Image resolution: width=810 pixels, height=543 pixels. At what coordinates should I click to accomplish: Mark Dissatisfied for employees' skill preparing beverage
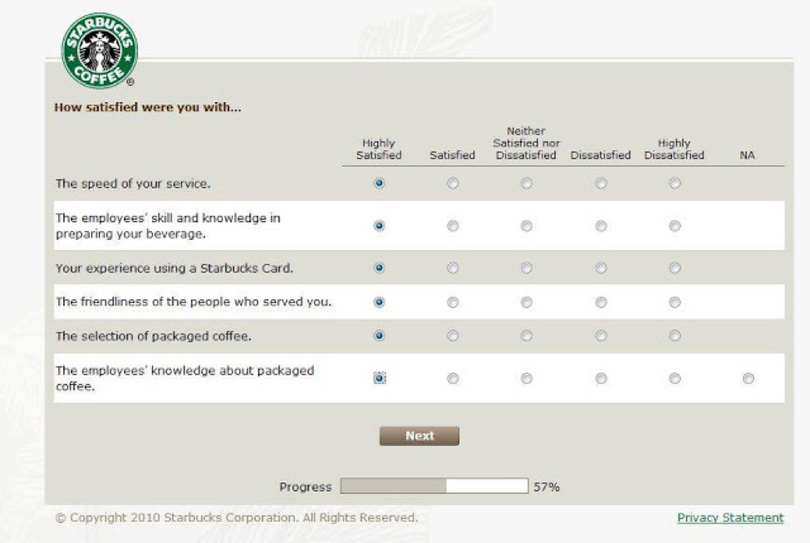[601, 226]
